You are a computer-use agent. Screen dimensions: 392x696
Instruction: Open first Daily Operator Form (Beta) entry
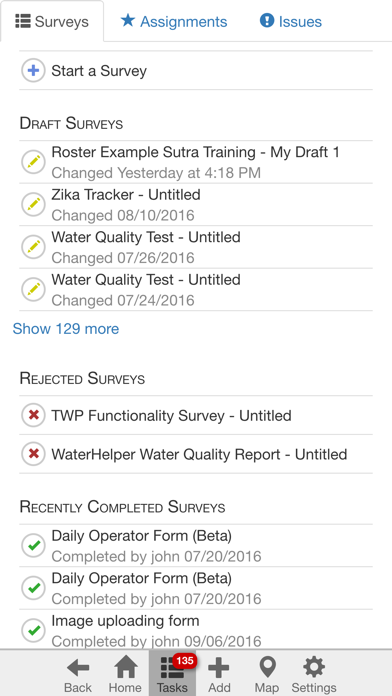point(196,546)
